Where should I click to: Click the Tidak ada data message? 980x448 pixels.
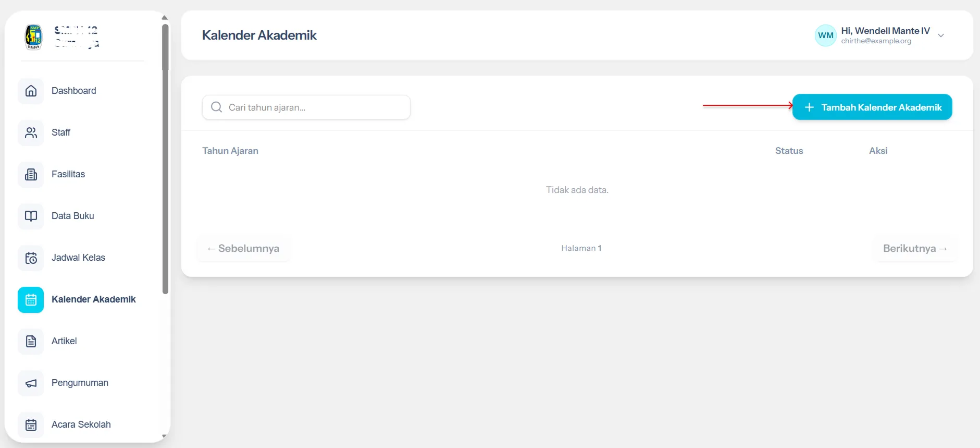coord(577,190)
